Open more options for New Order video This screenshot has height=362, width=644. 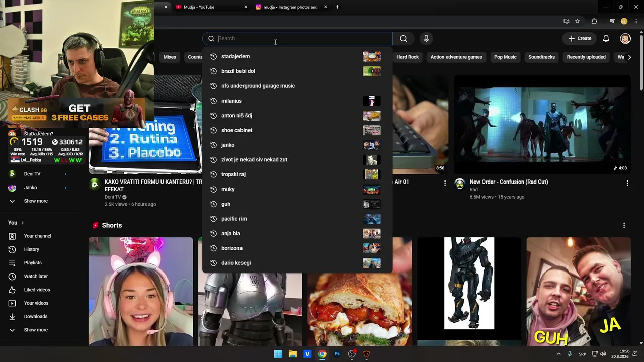coord(627,183)
